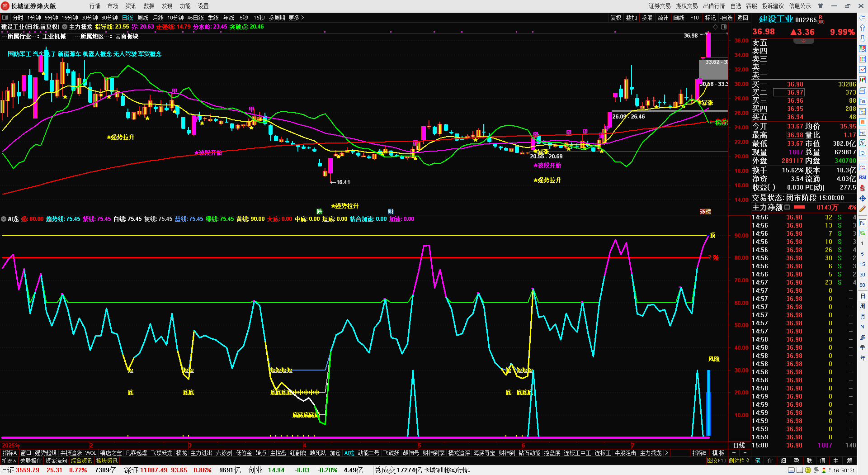The width and height of the screenshot is (868, 475).
Task: Click the satellite dish connection icon
Action: coord(816,470)
